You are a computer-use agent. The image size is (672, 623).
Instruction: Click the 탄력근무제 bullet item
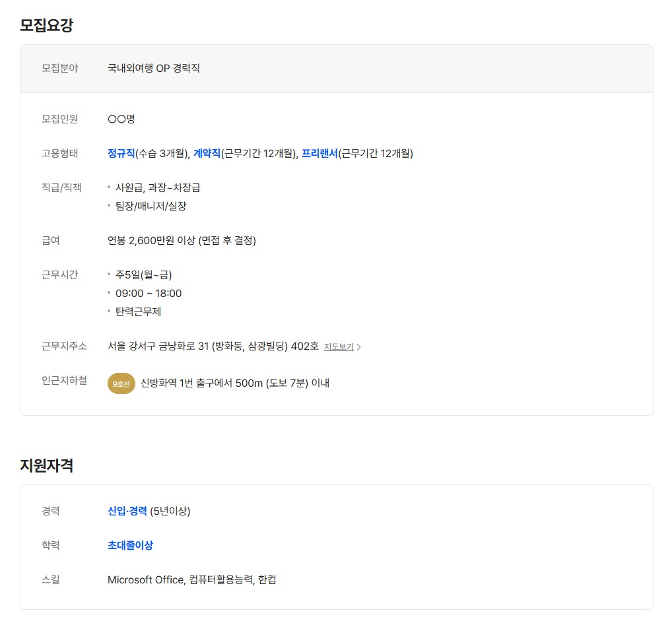138,311
